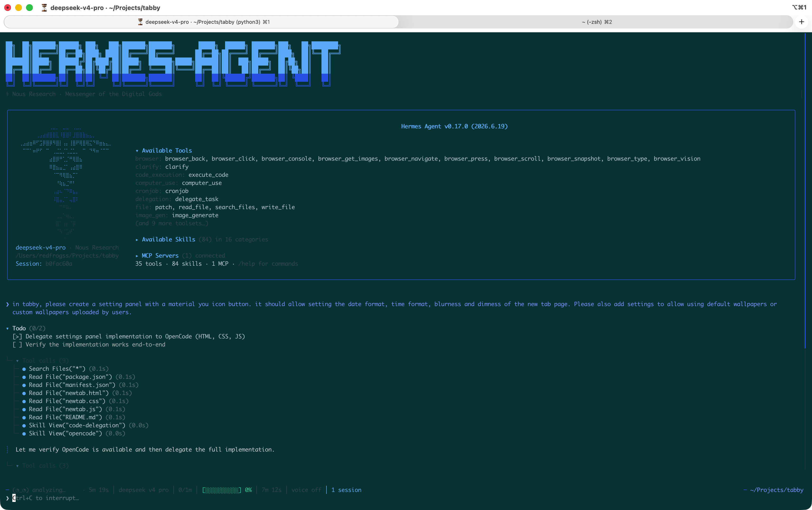This screenshot has width=812, height=510.
Task: Click the user prompt message about tabby settings
Action: coord(394,308)
